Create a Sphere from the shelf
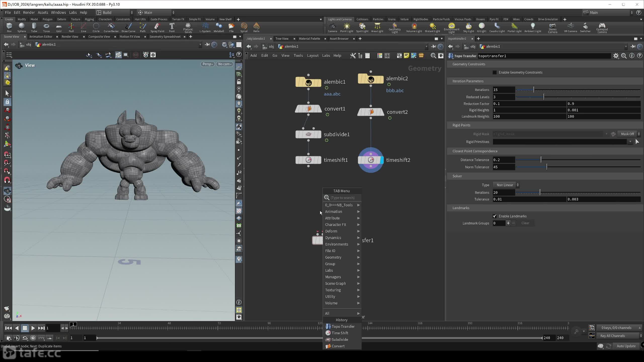The image size is (644, 362). click(x=21, y=27)
